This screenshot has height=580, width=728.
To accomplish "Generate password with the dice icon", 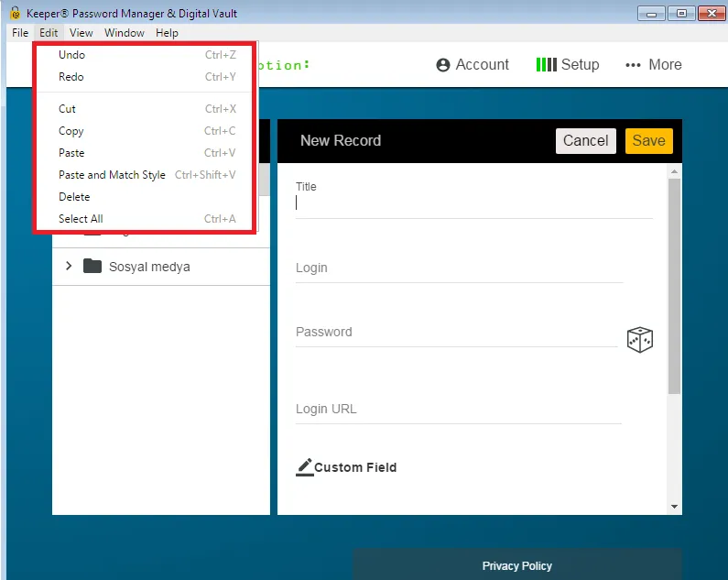I will 640,340.
